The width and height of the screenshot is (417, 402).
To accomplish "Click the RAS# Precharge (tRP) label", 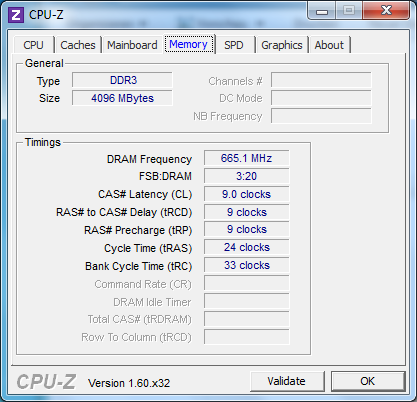I will tap(138, 230).
